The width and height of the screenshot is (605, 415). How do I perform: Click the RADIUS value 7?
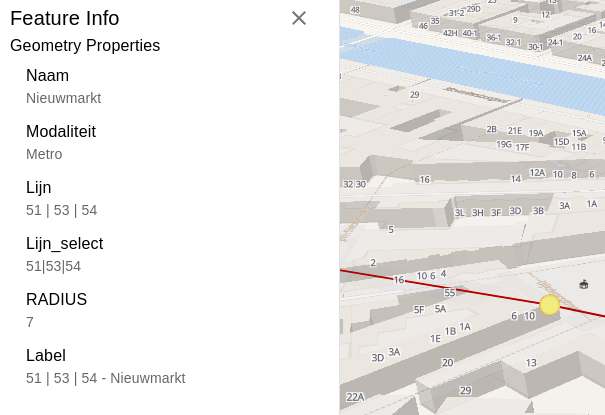(30, 322)
